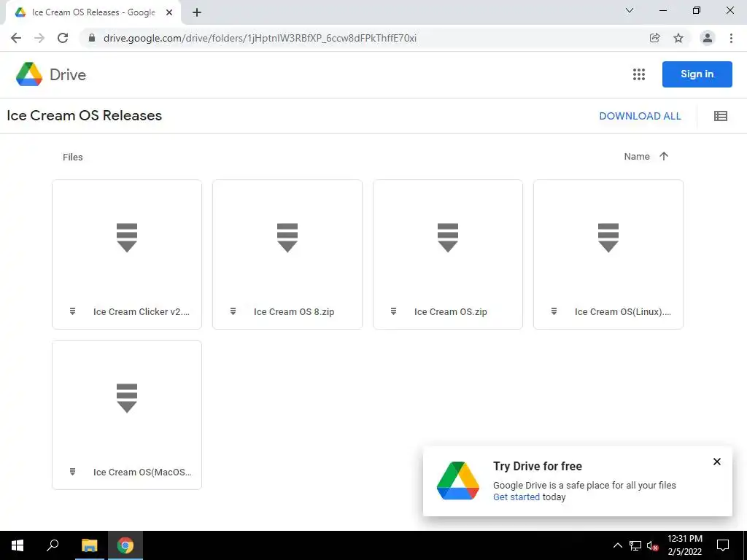747x560 pixels.
Task: Click the Ice Cream OS(Linux) name
Action: click(623, 312)
